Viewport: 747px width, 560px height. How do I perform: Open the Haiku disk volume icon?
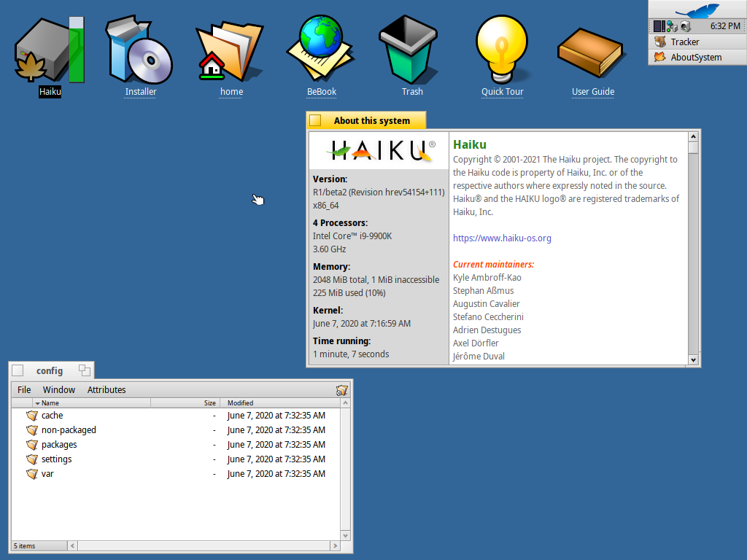click(x=50, y=50)
